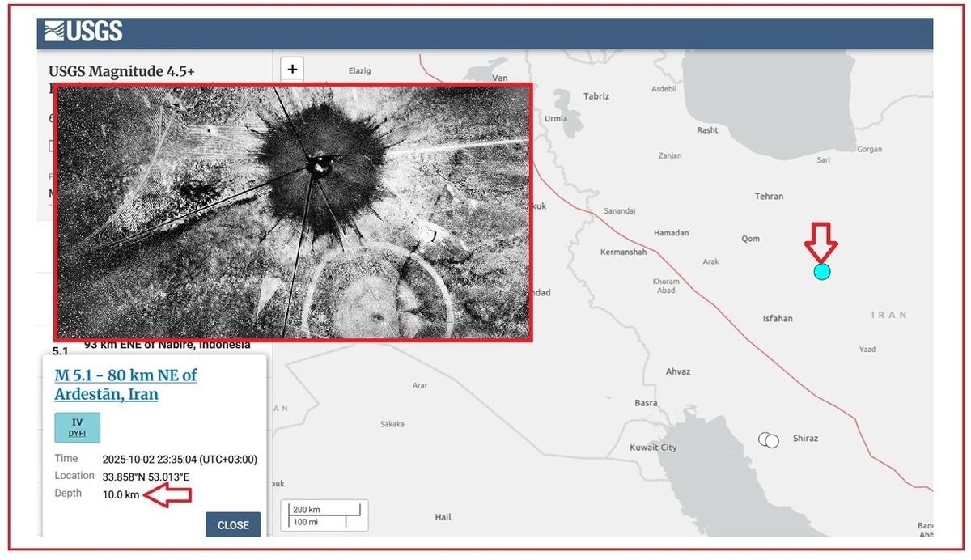The image size is (971, 560).
Task: Open the M 5.1 Ardestān, Iran link
Action: tap(125, 384)
